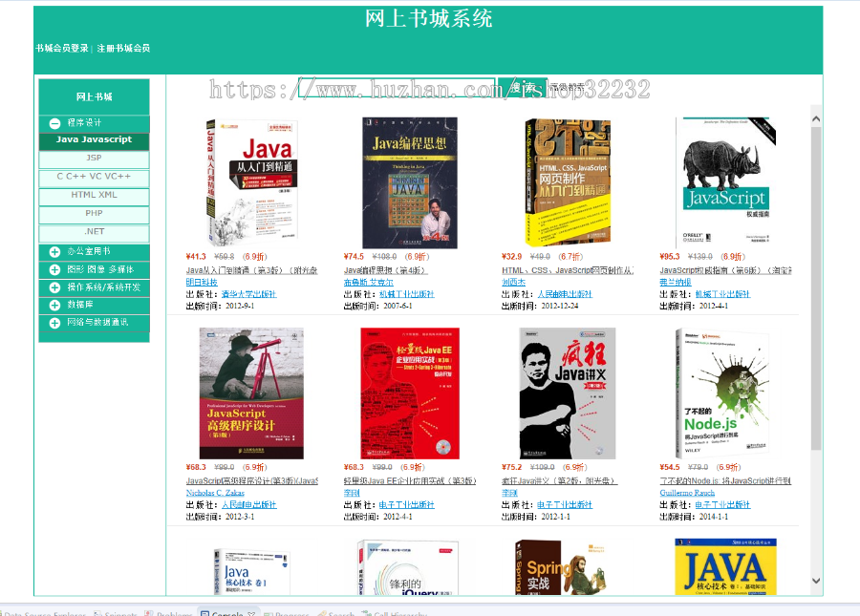The height and width of the screenshot is (616, 860).
Task: Collapse the 程序设计 category
Action: click(54, 122)
